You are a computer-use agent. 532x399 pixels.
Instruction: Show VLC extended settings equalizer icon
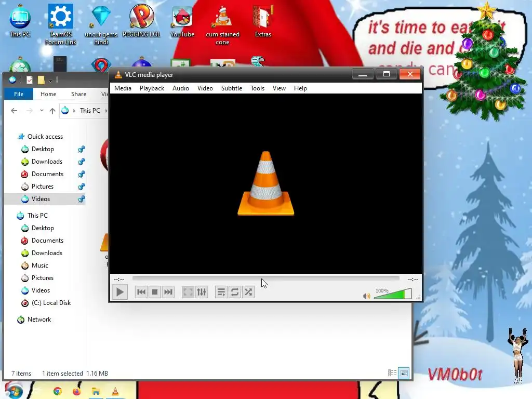[x=202, y=292]
